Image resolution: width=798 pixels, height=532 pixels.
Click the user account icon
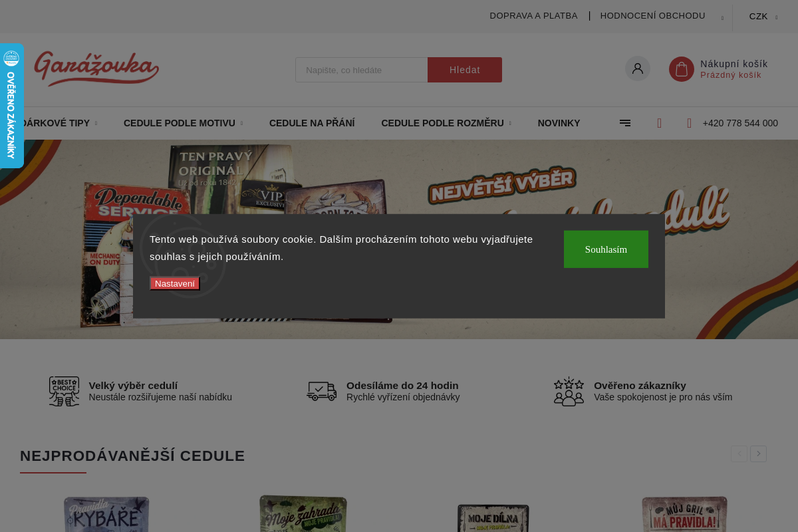(637, 68)
